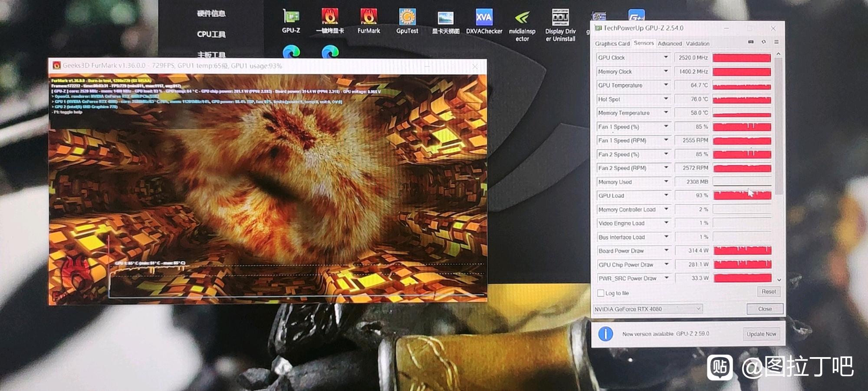Open the Fan 1 Speed (%) dropdown
The height and width of the screenshot is (391, 868).
coord(666,126)
